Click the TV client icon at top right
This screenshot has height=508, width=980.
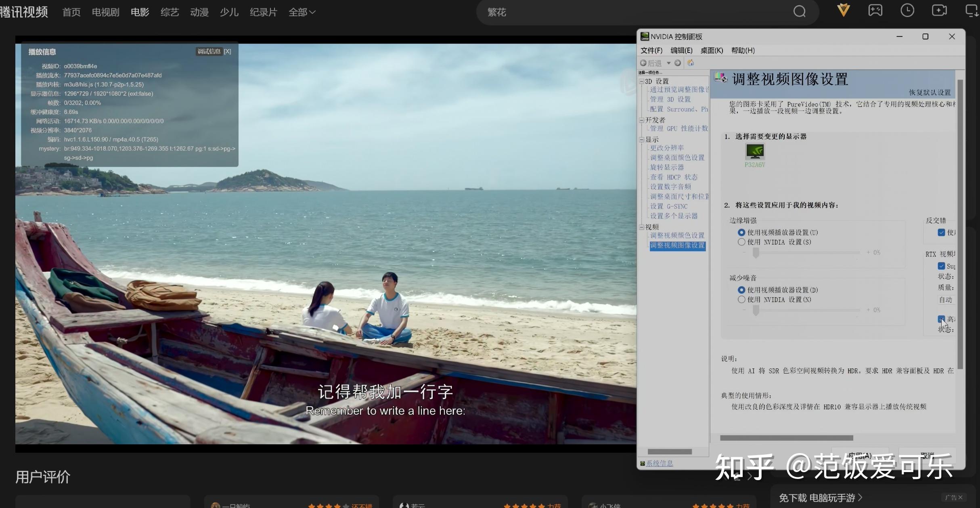click(971, 10)
